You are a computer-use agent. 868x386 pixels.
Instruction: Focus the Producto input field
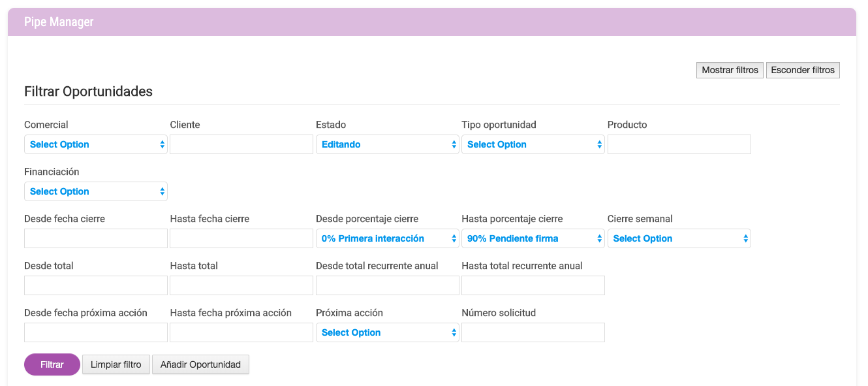pyautogui.click(x=679, y=144)
